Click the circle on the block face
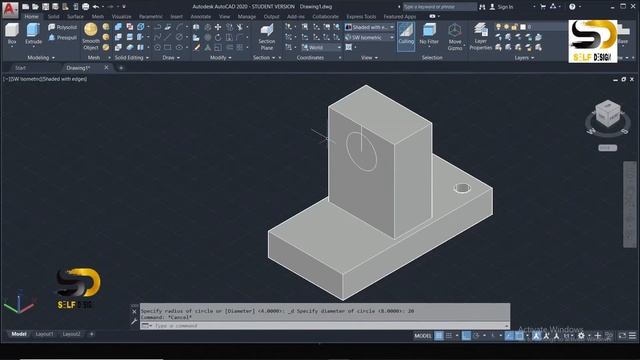This screenshot has width=640, height=360. (361, 152)
